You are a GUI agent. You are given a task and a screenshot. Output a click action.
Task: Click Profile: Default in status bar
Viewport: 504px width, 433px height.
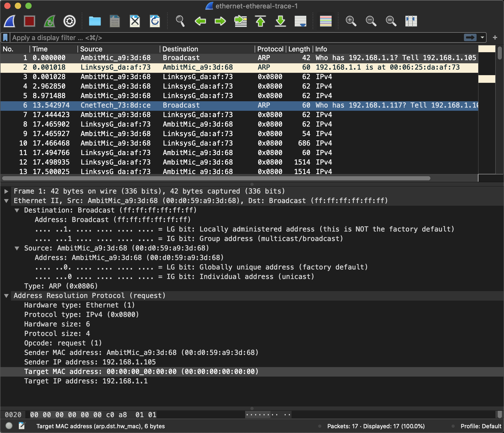[x=481, y=426]
